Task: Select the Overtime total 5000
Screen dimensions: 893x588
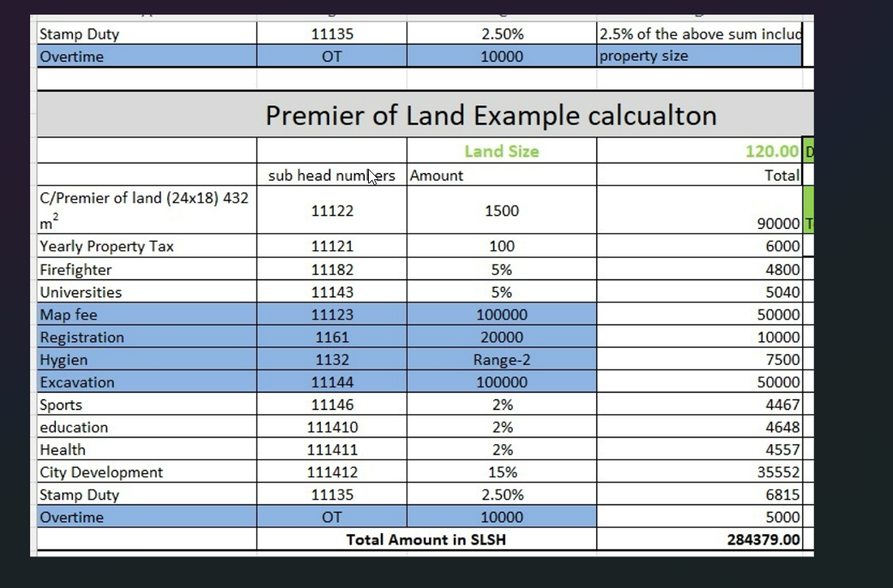Action: tap(699, 517)
